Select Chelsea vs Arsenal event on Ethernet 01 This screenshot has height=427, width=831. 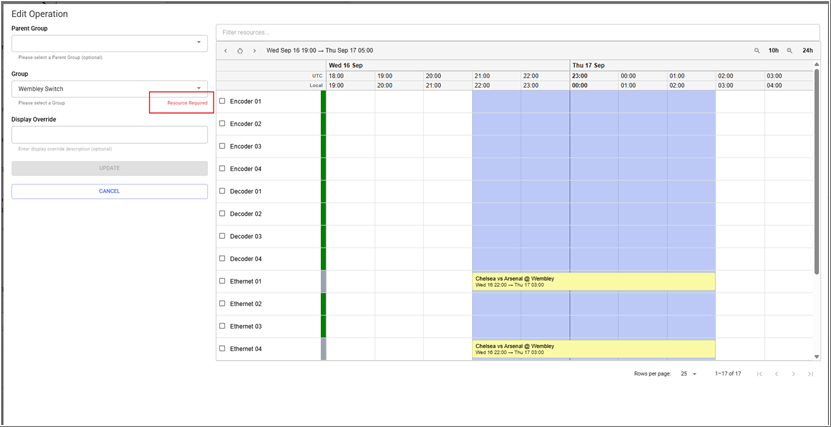click(x=594, y=281)
